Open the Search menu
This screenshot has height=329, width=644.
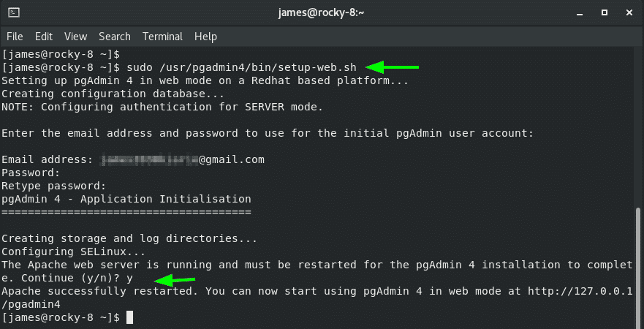click(x=115, y=37)
